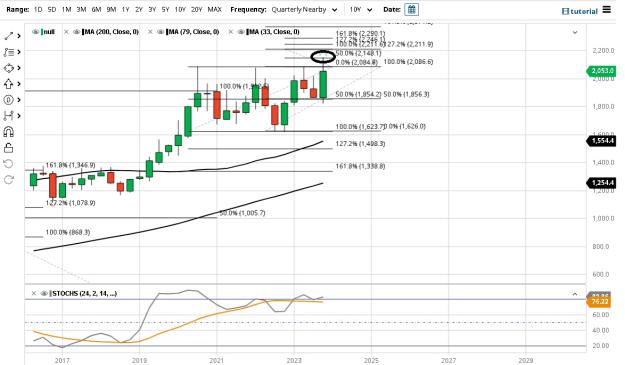Select the circled-number label tool

8,100
